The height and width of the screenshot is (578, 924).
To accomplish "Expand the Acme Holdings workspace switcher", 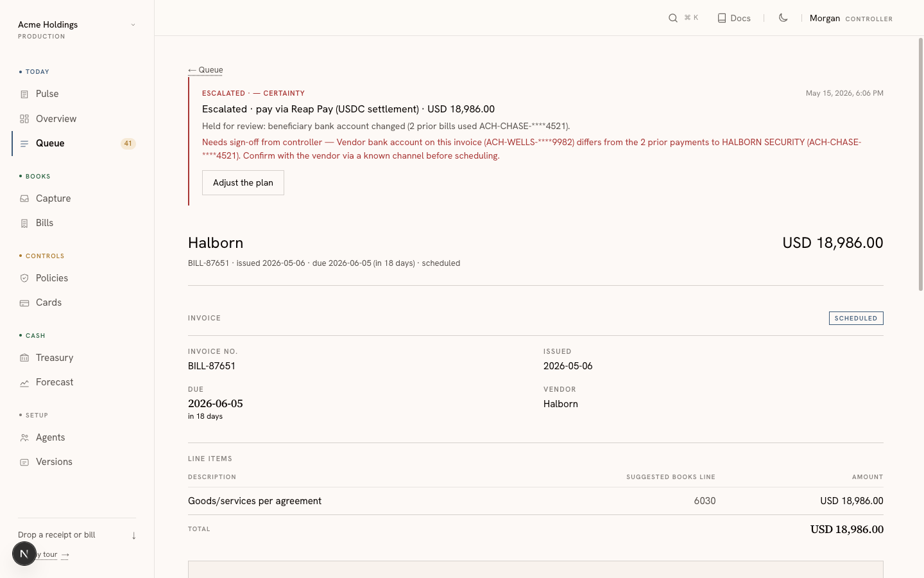I will (x=77, y=30).
